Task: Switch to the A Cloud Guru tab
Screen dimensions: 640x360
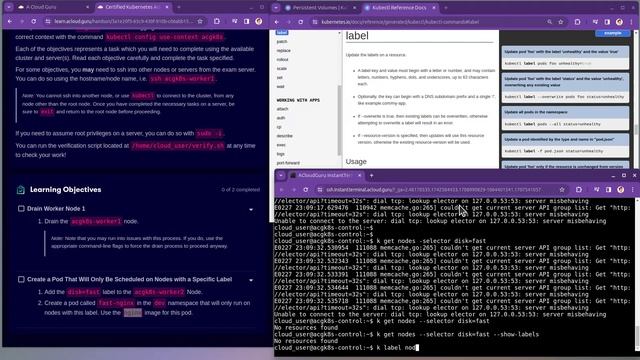Action: click(x=53, y=7)
